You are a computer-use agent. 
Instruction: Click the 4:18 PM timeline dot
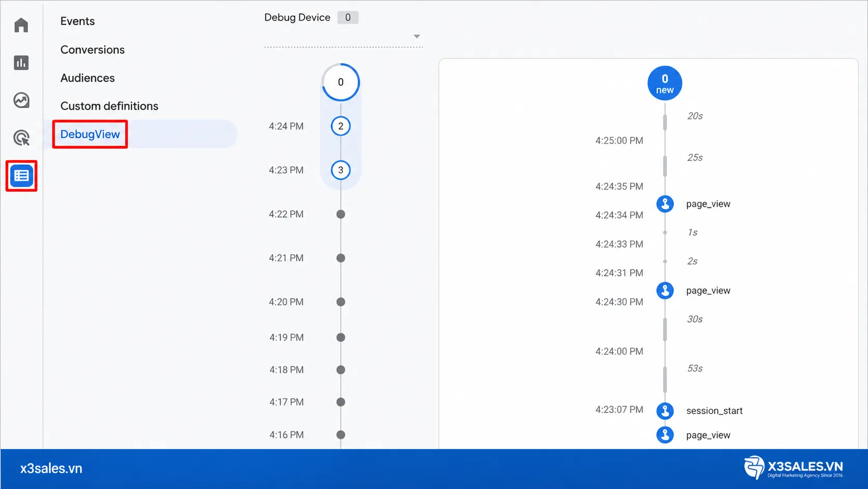click(x=341, y=370)
